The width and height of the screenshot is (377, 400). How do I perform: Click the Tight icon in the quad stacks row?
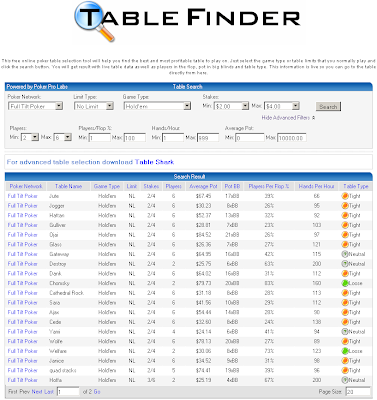345,370
